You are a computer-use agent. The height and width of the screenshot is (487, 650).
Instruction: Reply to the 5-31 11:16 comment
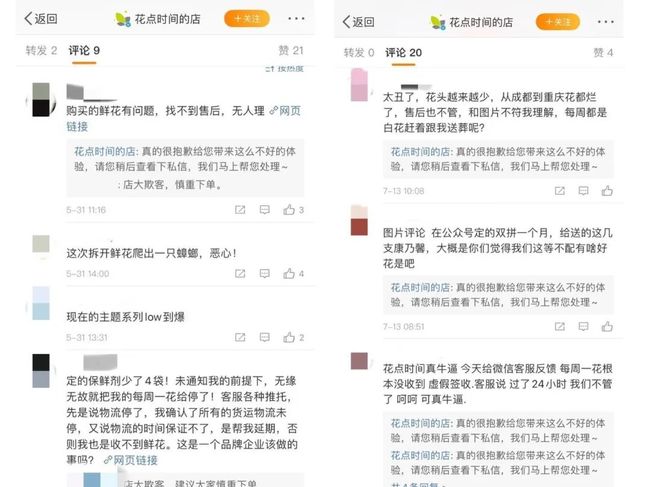pos(264,210)
